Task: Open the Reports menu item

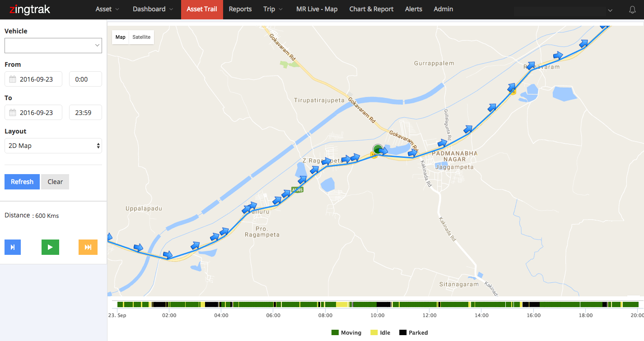Action: (x=240, y=9)
